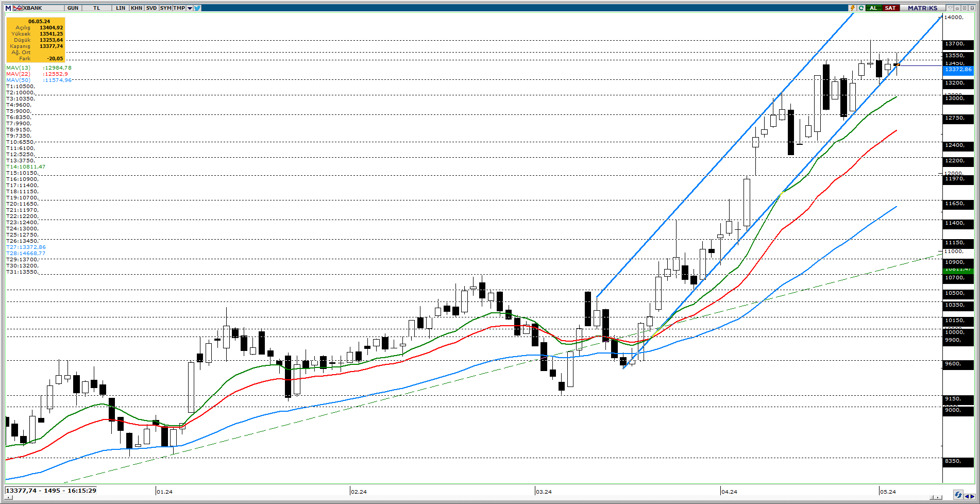This screenshot has width=980, height=504.
Task: Step chart left with blue arrow
Action: click(967, 496)
